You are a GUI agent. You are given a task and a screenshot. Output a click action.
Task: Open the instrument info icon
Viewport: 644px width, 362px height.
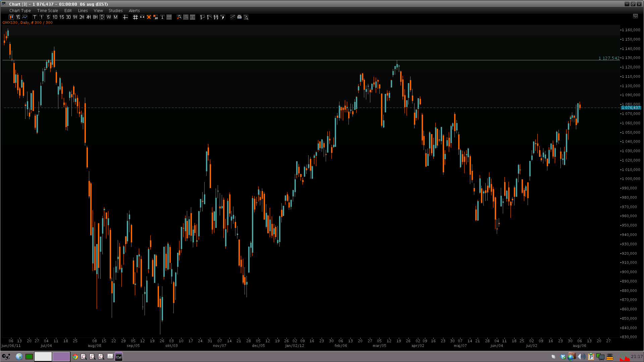point(162,17)
